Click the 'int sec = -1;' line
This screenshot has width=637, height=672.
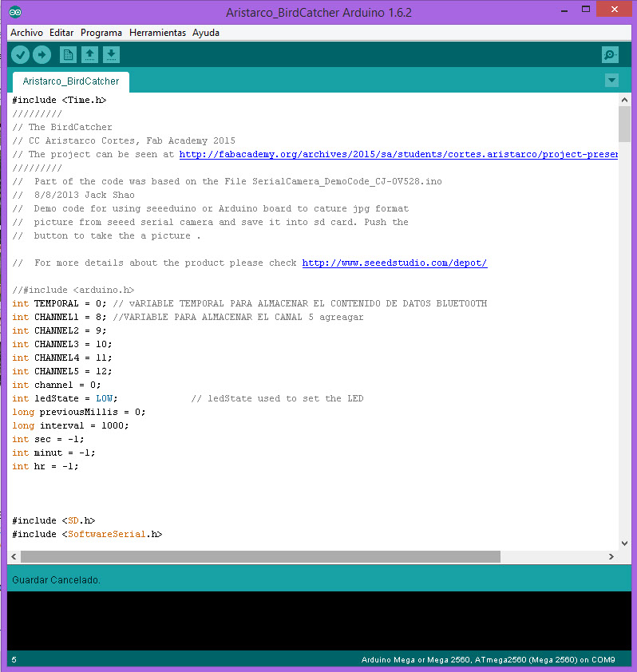pos(48,439)
